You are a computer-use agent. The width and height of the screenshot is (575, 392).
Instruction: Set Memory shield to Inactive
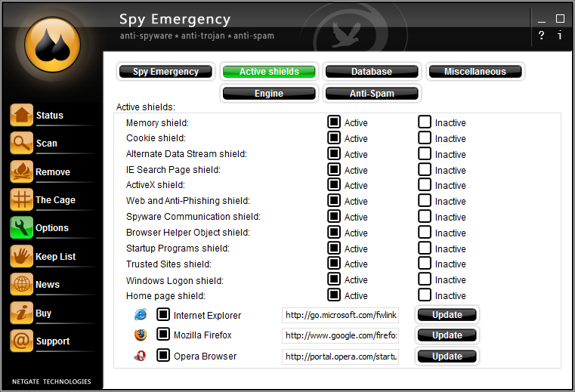tap(425, 122)
